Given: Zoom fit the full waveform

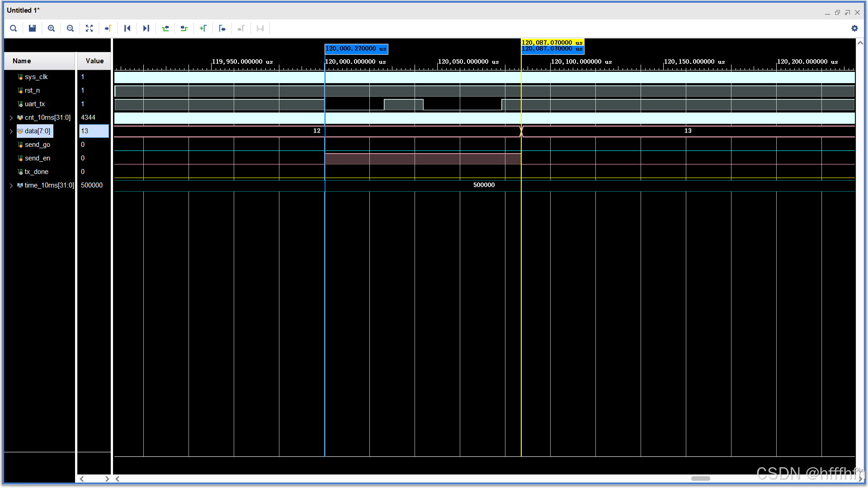Looking at the screenshot, I should [89, 28].
